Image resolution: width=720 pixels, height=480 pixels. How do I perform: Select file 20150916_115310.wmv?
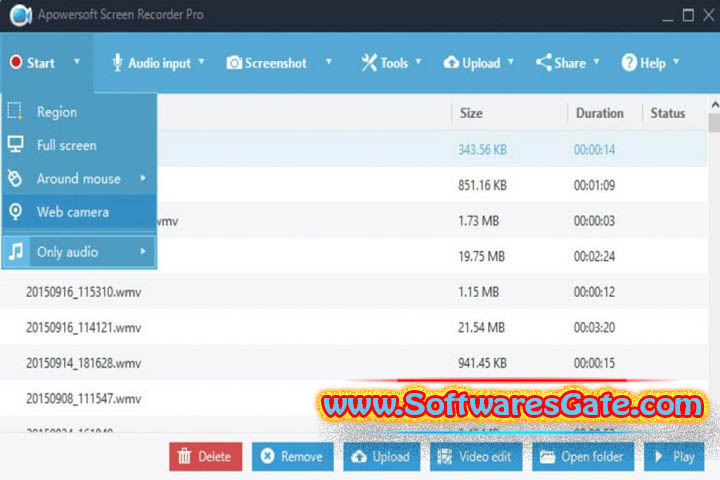tap(84, 292)
